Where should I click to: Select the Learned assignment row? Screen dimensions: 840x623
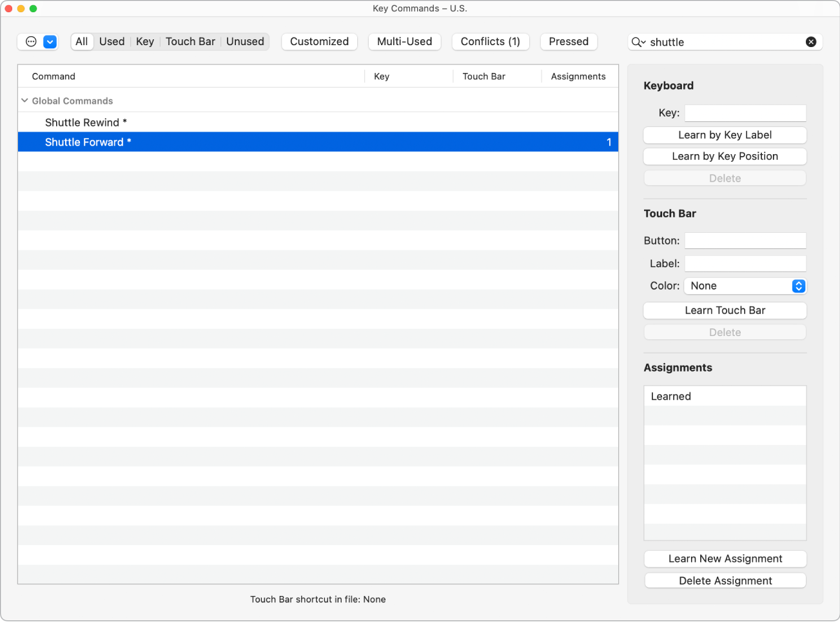(x=725, y=396)
